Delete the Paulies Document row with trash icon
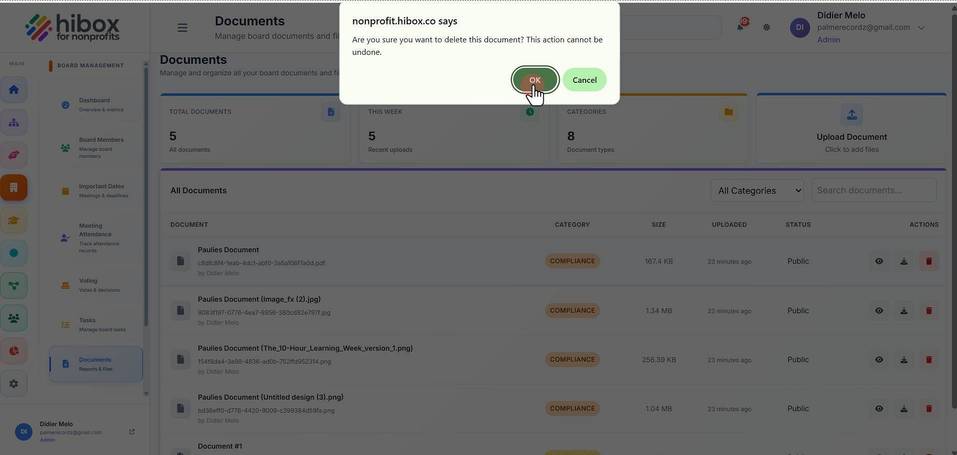957x455 pixels. [929, 261]
